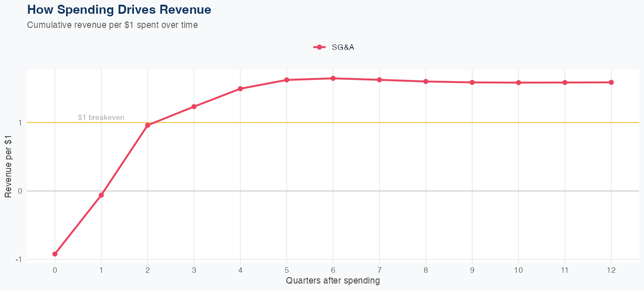Viewport: 644px width, 290px height.
Task: Select the data point at quarter 11
Action: (x=565, y=82)
